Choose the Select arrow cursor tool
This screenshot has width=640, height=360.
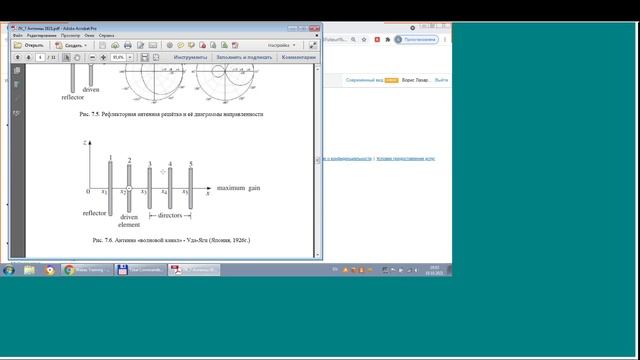point(66,58)
